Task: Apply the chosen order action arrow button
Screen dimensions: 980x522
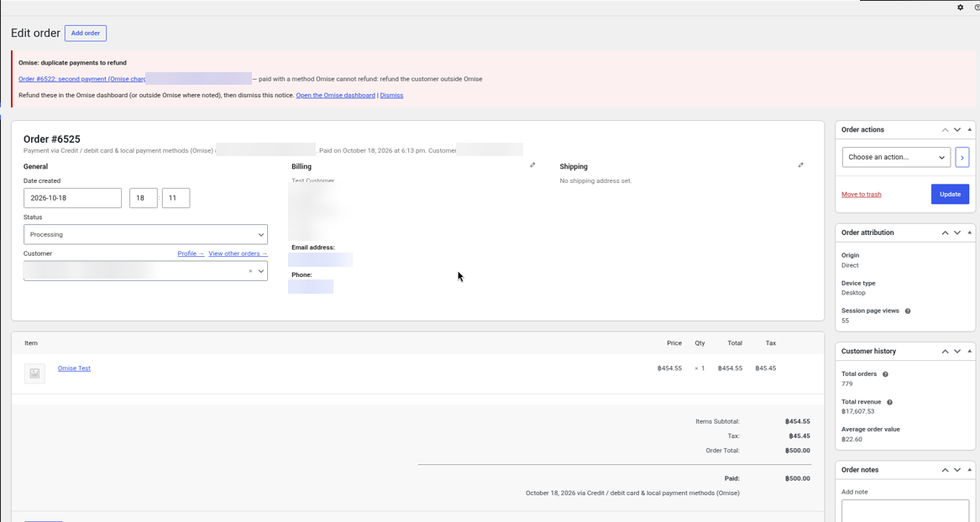Action: (962, 157)
